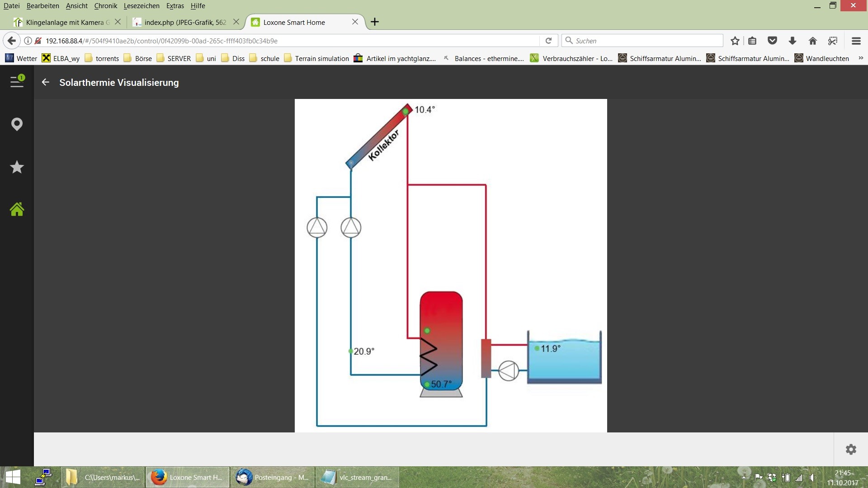Open the torrents bookmarks folder
The image size is (868, 488).
point(102,58)
